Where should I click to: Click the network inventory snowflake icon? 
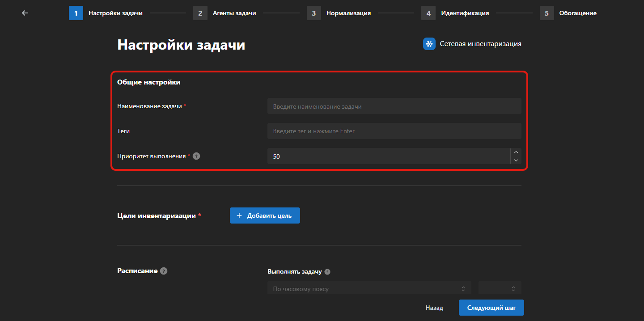429,44
